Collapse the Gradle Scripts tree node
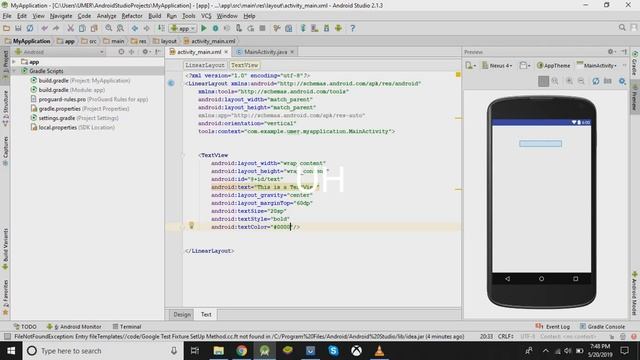This screenshot has height=360, width=640. coord(14,71)
